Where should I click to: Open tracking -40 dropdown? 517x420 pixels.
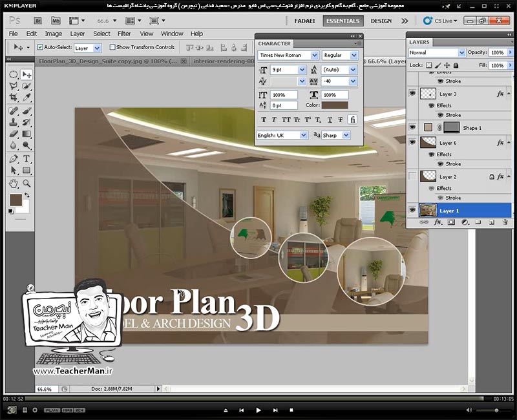pyautogui.click(x=353, y=81)
